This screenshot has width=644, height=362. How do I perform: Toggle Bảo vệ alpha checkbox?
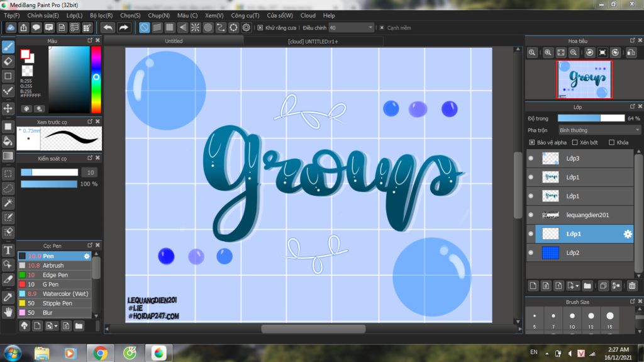point(532,142)
